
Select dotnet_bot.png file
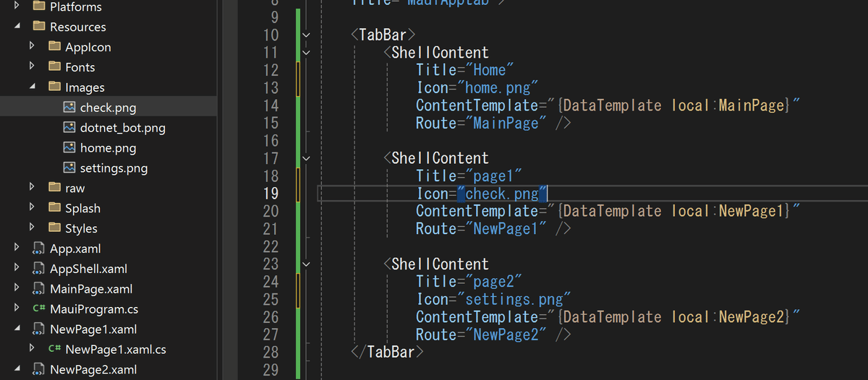click(122, 128)
